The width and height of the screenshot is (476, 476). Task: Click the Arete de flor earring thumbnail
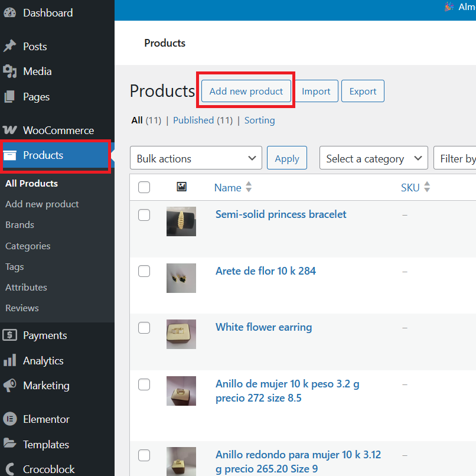point(181,278)
